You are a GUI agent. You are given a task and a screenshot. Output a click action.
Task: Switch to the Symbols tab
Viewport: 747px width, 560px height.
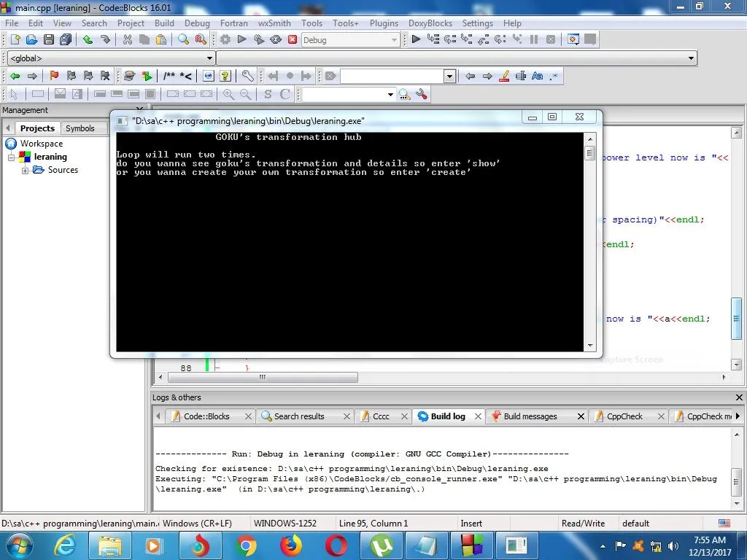click(80, 128)
